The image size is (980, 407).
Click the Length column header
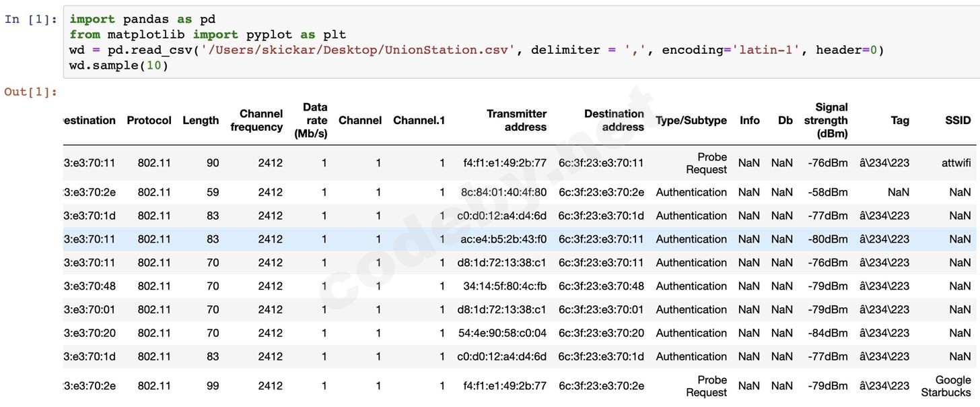(x=200, y=120)
